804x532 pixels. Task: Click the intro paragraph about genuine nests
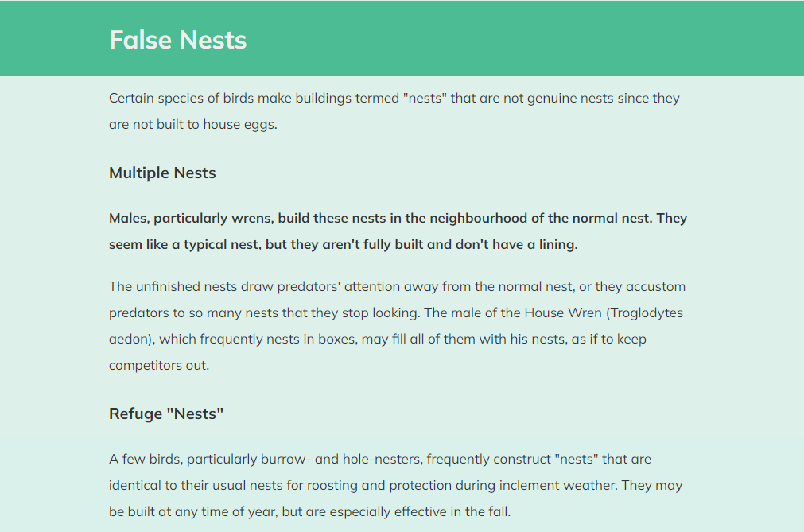tap(394, 111)
